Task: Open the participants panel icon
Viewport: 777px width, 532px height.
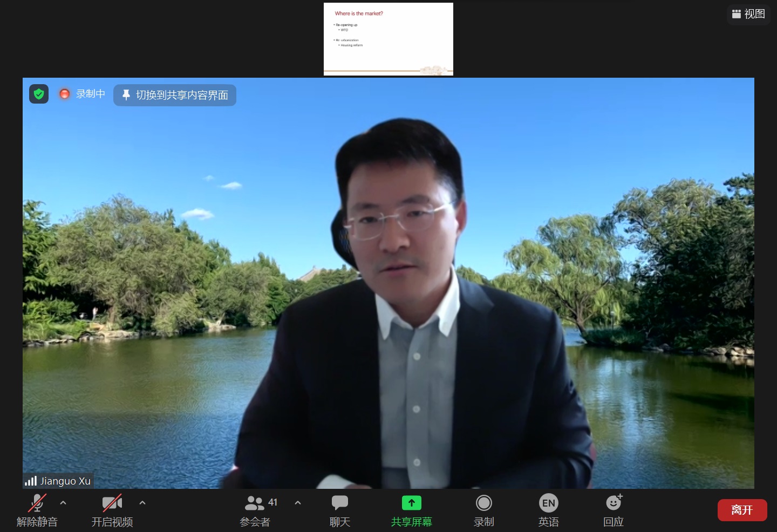Action: (x=254, y=503)
